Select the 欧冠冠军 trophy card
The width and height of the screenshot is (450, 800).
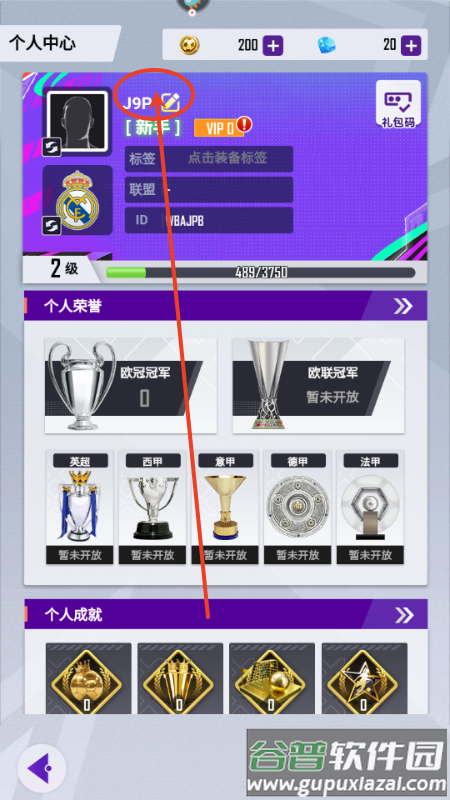tap(131, 386)
